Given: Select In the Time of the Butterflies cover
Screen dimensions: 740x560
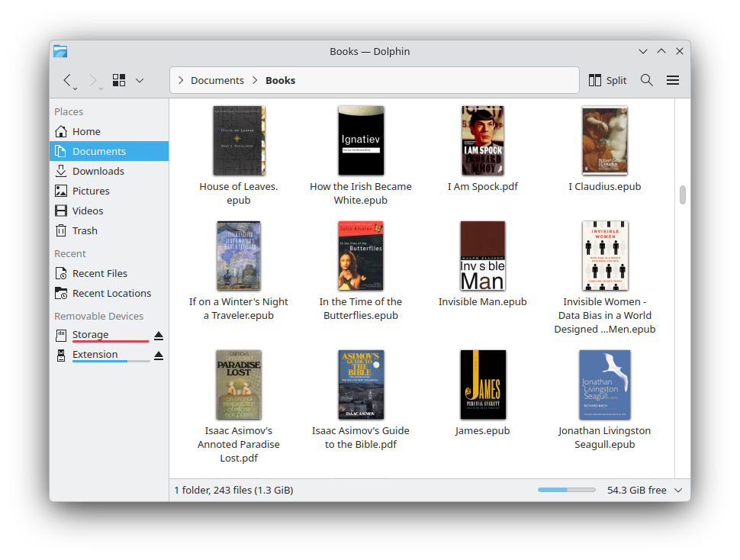Looking at the screenshot, I should click(361, 256).
